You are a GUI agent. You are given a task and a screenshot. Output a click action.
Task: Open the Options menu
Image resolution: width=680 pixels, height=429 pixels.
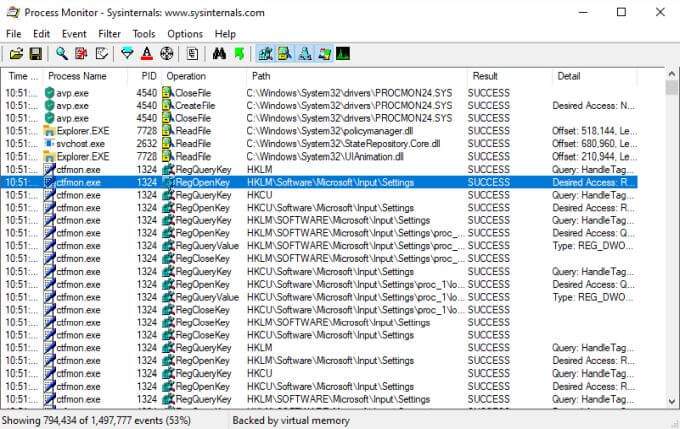(x=185, y=34)
